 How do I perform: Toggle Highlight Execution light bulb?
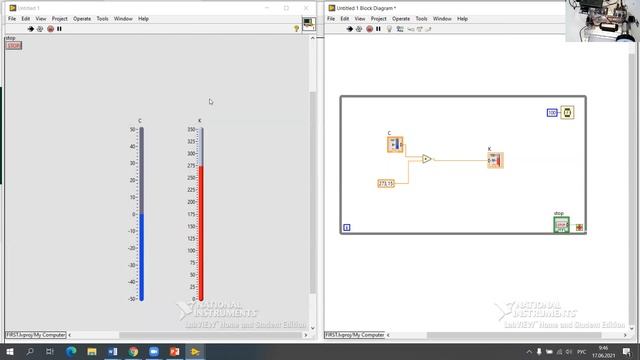click(389, 29)
